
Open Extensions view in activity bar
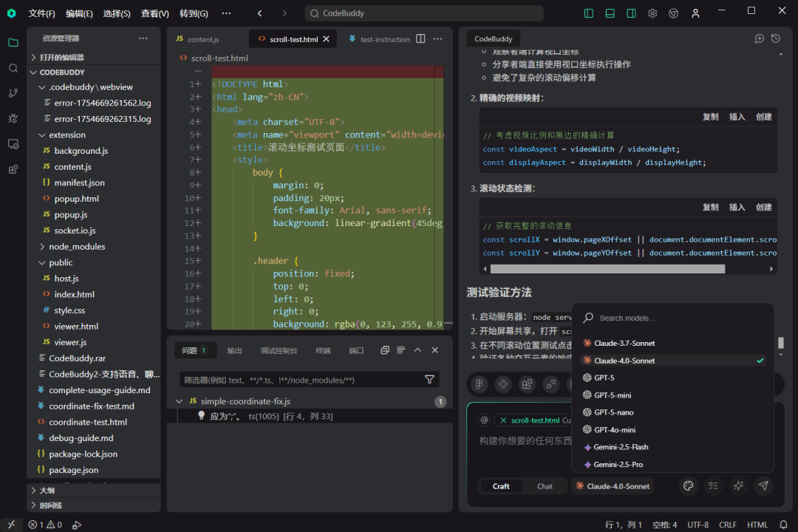pyautogui.click(x=13, y=169)
